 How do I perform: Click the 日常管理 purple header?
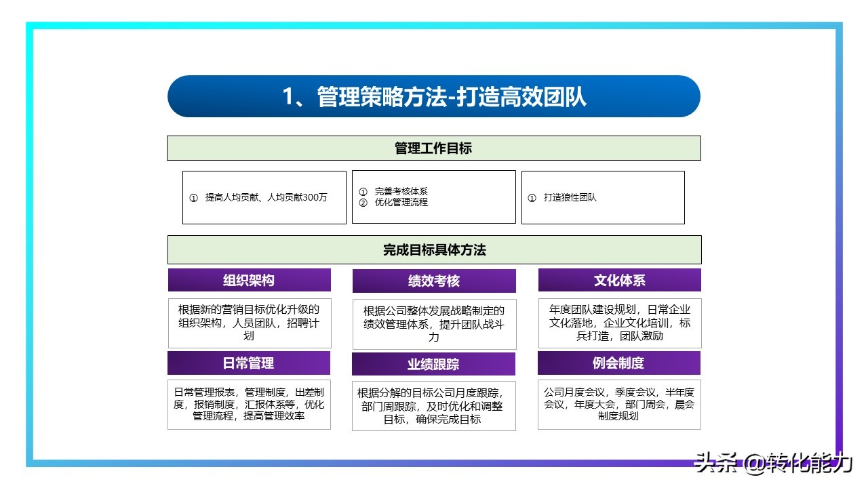tap(248, 363)
